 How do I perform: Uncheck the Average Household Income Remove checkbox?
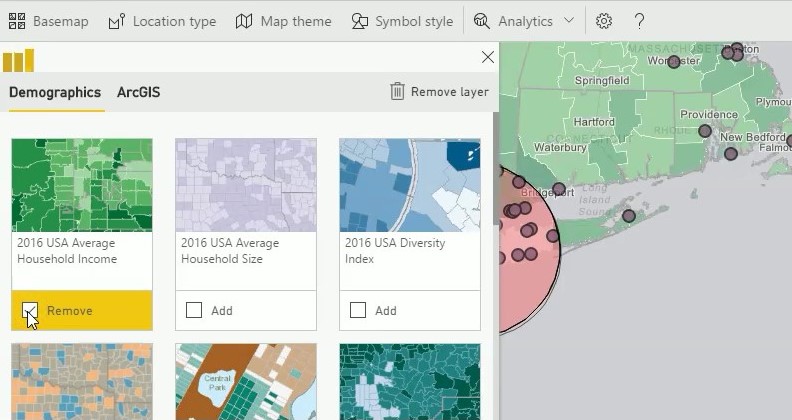pos(30,311)
